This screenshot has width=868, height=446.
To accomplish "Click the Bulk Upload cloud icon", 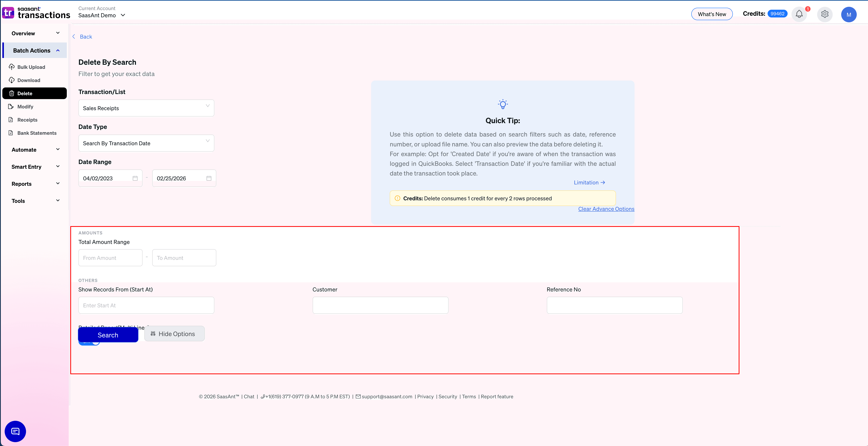I will 11,67.
